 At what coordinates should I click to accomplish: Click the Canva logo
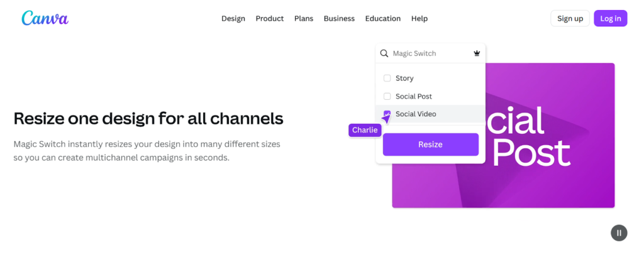coord(45,18)
